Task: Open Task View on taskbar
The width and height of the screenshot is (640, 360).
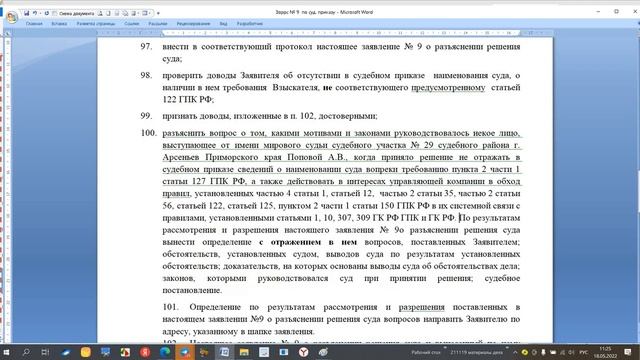Action: [45, 352]
